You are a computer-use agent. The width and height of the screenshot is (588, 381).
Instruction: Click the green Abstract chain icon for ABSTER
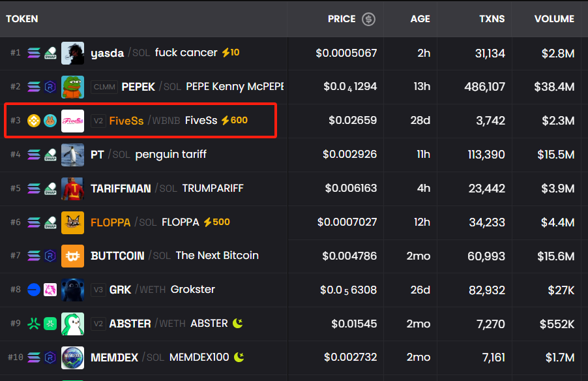[x=34, y=324]
